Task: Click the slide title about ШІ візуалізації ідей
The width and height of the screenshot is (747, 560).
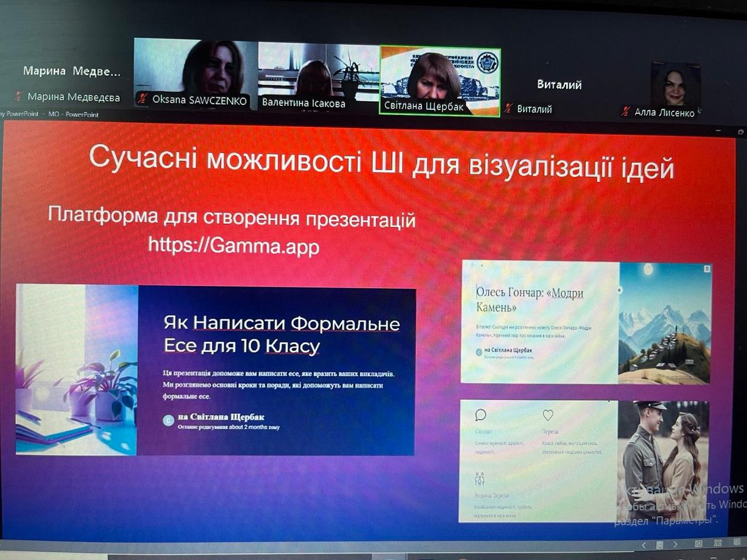Action: 381,164
